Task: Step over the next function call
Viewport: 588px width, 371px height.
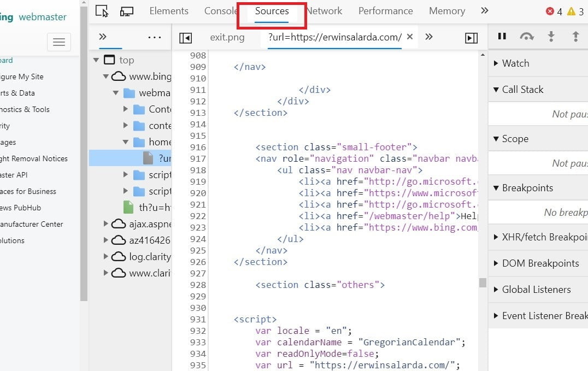Action: click(x=526, y=36)
